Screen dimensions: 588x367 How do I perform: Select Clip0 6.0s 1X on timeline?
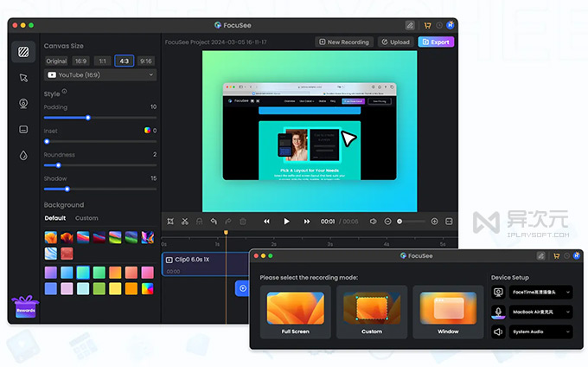tap(206, 264)
